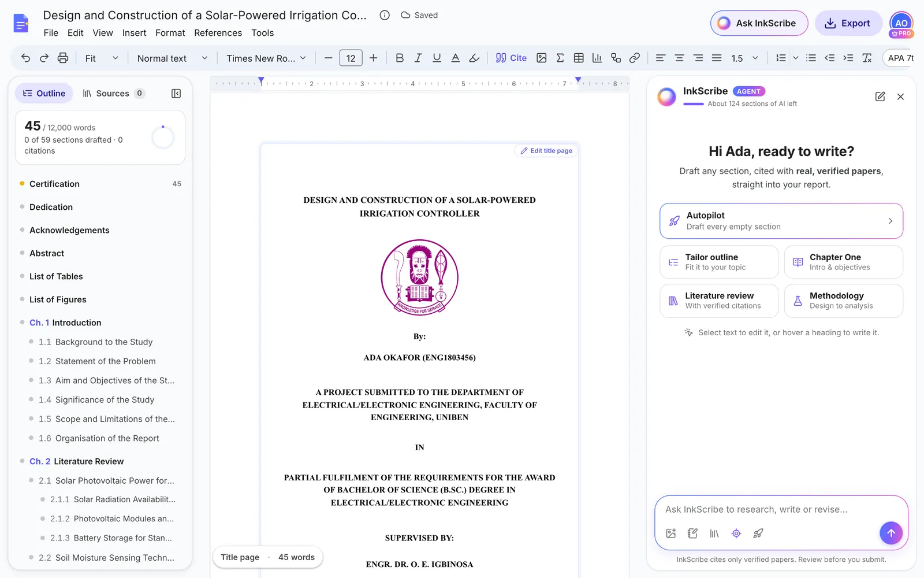Viewport: 924px width, 578px height.
Task: Clear text formatting
Action: [867, 58]
